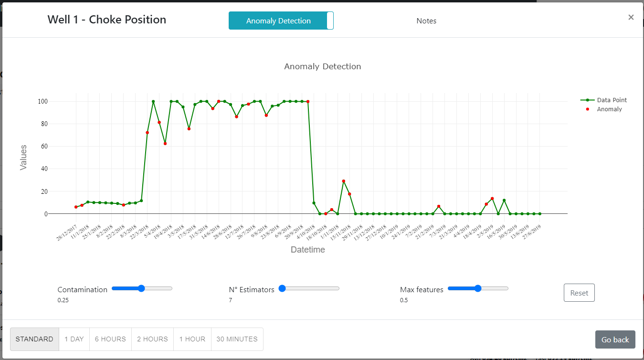Click the Max features slider handle

478,288
